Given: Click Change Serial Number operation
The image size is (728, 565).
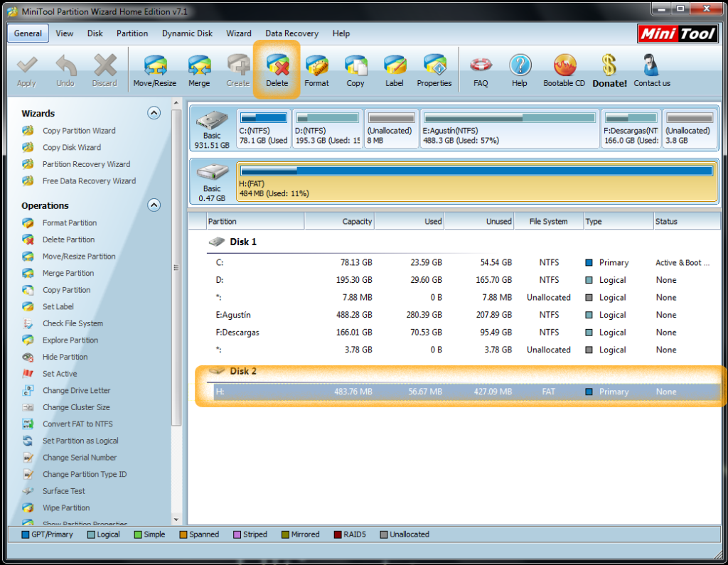Looking at the screenshot, I should point(80,457).
